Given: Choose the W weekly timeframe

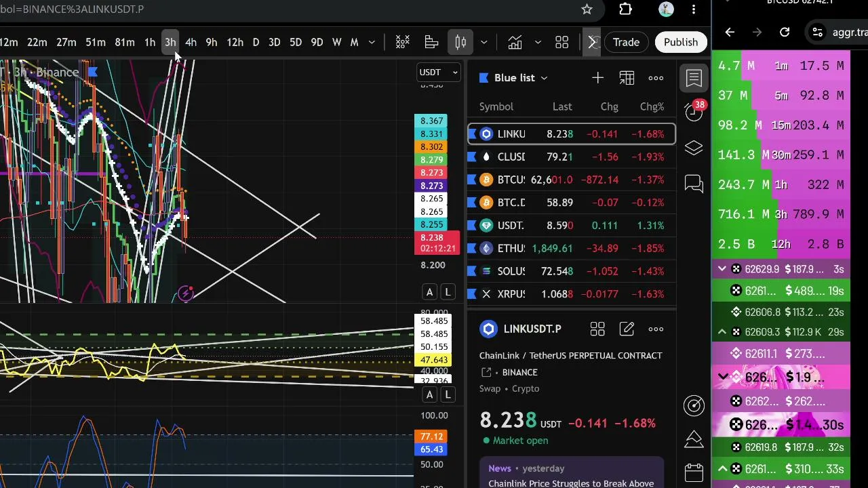Looking at the screenshot, I should click(x=336, y=43).
